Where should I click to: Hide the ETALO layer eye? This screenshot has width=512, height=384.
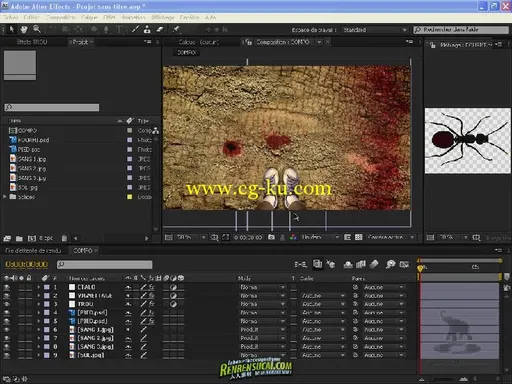(7, 287)
